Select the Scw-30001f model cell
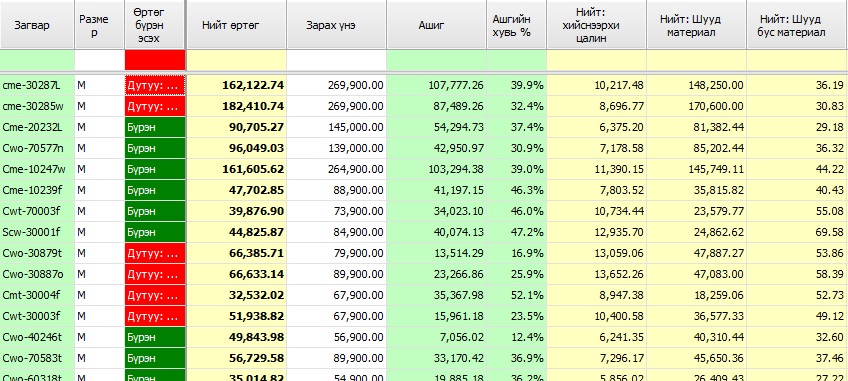The width and height of the screenshot is (848, 381). 37,232
